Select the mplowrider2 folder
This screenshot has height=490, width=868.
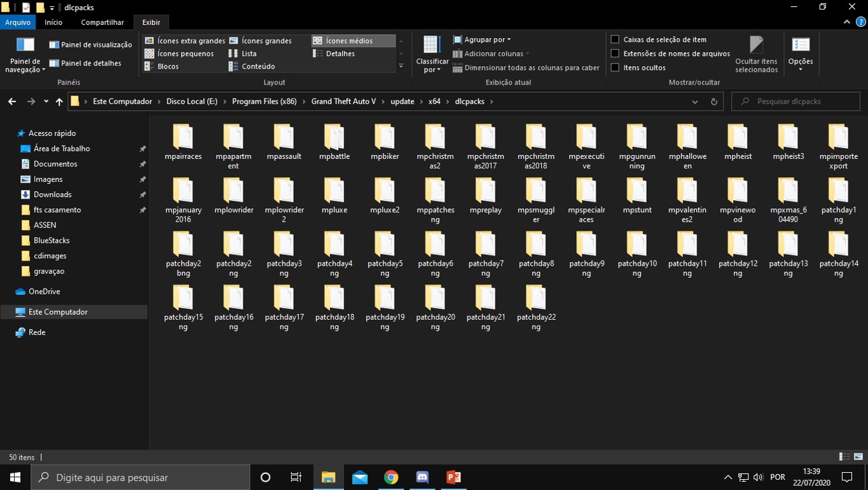(x=284, y=200)
